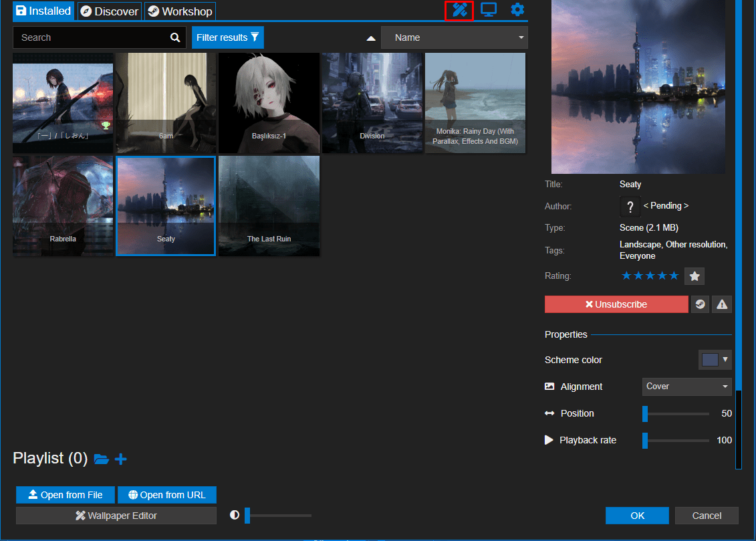Viewport: 756px width, 541px height.
Task: Open the Wallpaper Editor button
Action: point(116,516)
